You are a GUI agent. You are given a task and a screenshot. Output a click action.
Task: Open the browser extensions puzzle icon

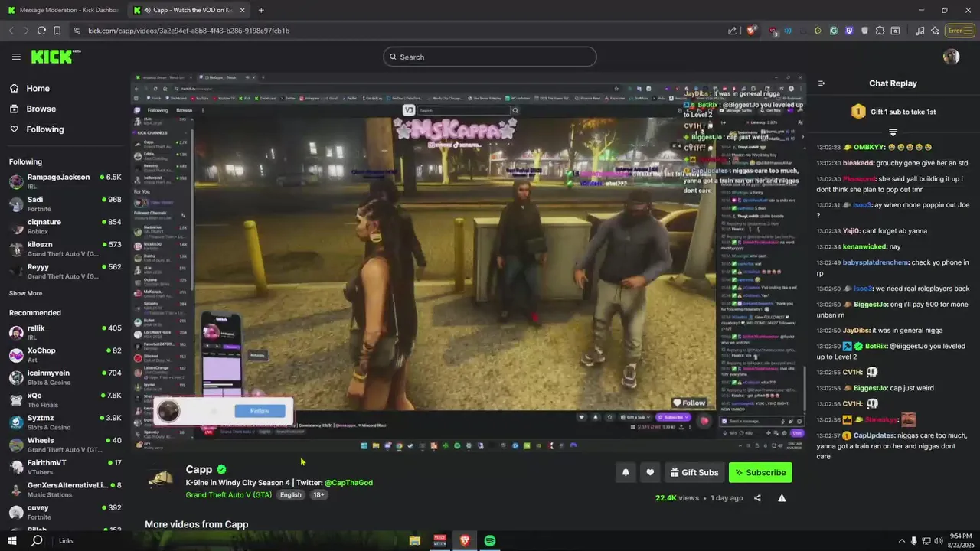coord(880,31)
